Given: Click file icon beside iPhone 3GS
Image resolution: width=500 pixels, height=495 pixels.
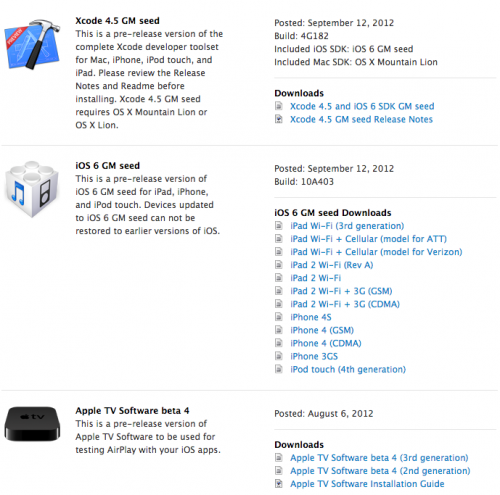Looking at the screenshot, I should coord(279,356).
